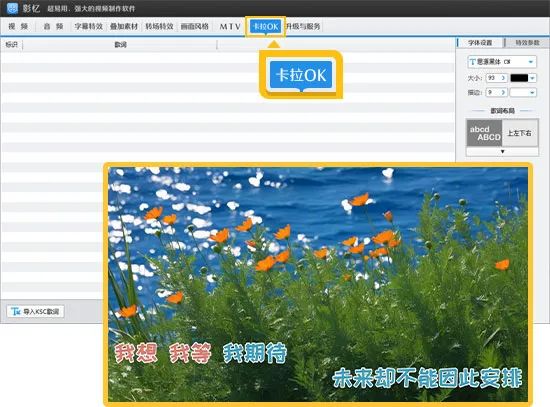Click the 影忆 app logo icon

coord(12,8)
